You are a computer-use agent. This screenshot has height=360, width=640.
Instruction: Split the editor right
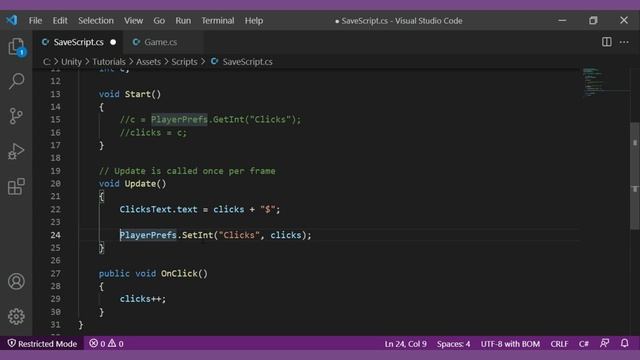tap(607, 42)
